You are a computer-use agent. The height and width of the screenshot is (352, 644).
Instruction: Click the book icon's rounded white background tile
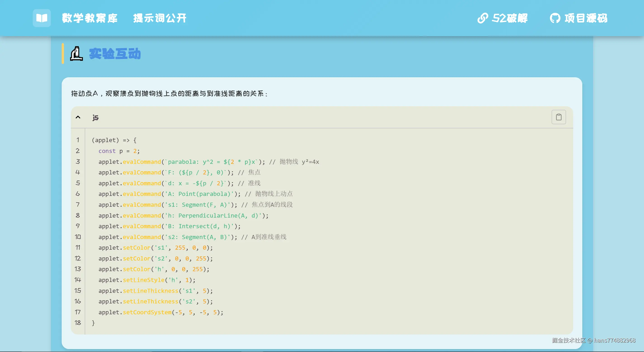click(42, 18)
